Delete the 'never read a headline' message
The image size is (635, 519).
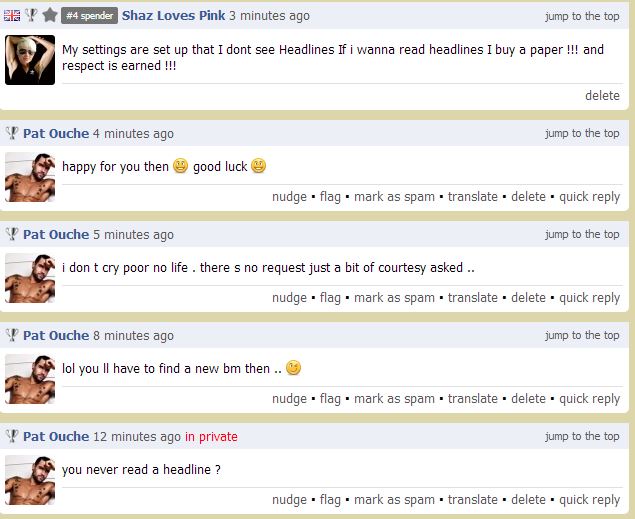tap(528, 500)
